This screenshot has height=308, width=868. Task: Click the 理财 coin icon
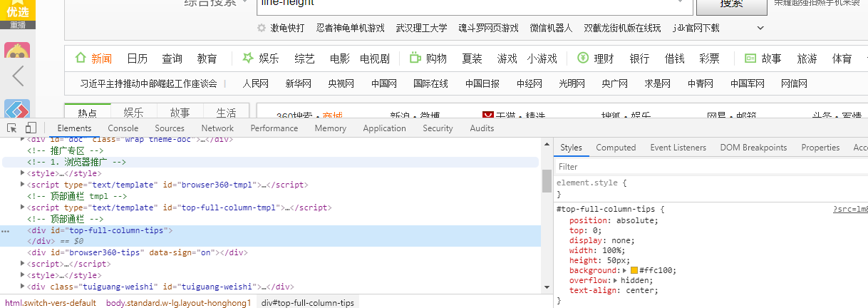point(583,58)
